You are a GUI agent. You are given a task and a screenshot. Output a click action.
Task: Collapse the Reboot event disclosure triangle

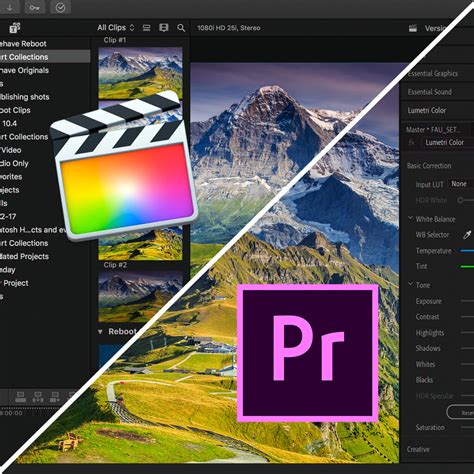pyautogui.click(x=100, y=332)
